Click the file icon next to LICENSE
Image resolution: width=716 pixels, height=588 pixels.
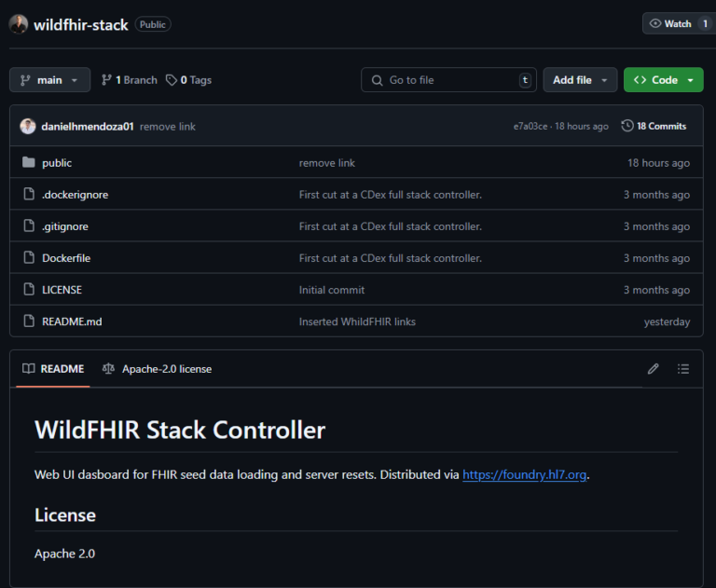click(29, 289)
